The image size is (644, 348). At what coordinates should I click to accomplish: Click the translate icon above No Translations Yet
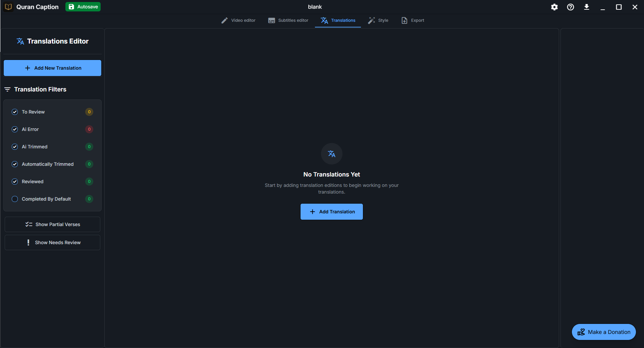332,154
